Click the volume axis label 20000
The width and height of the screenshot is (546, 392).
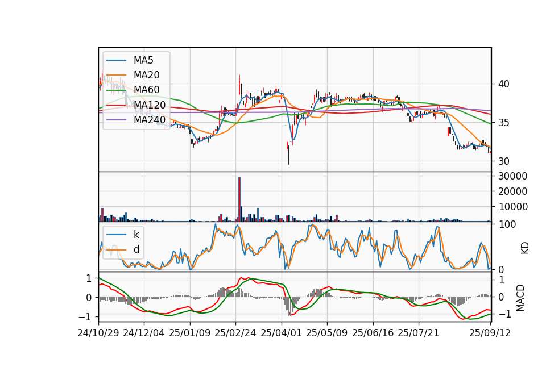[x=513, y=191]
